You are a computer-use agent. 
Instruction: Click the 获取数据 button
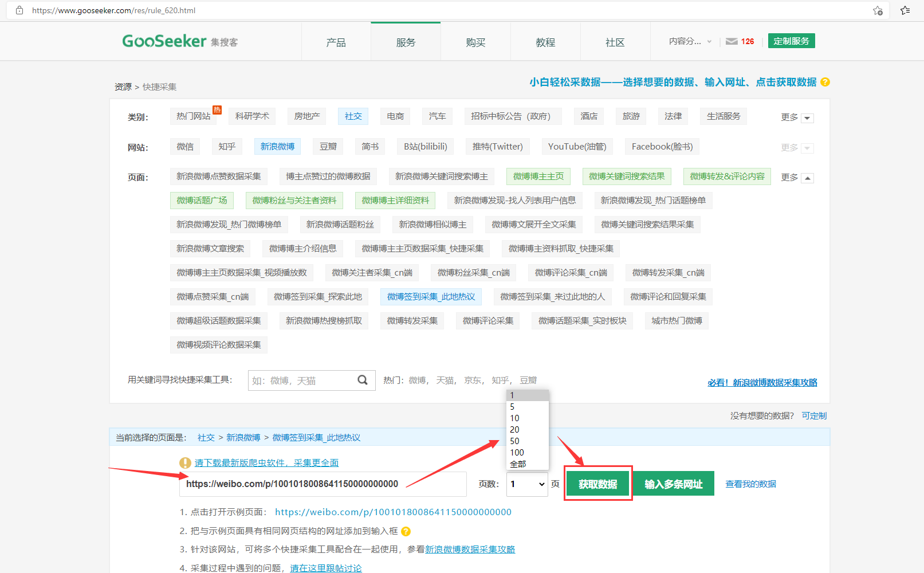598,484
